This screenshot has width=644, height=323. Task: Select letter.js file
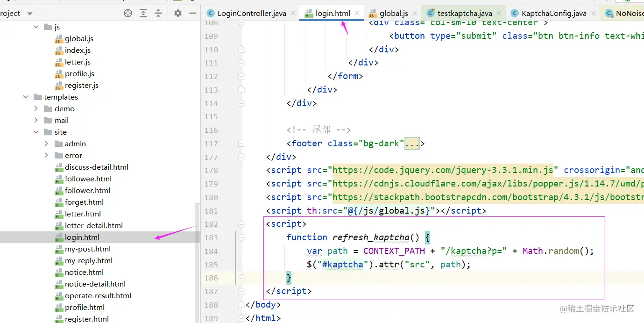pyautogui.click(x=78, y=62)
